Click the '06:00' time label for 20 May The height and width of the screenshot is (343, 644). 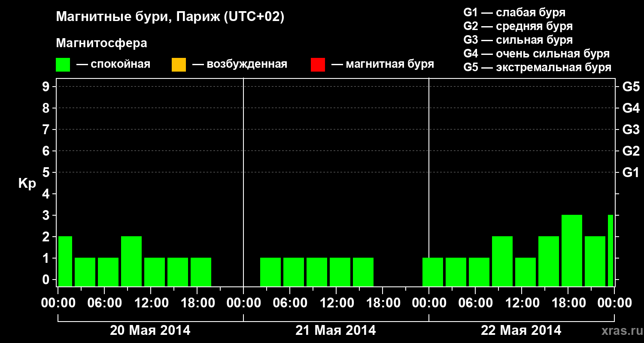pos(104,303)
